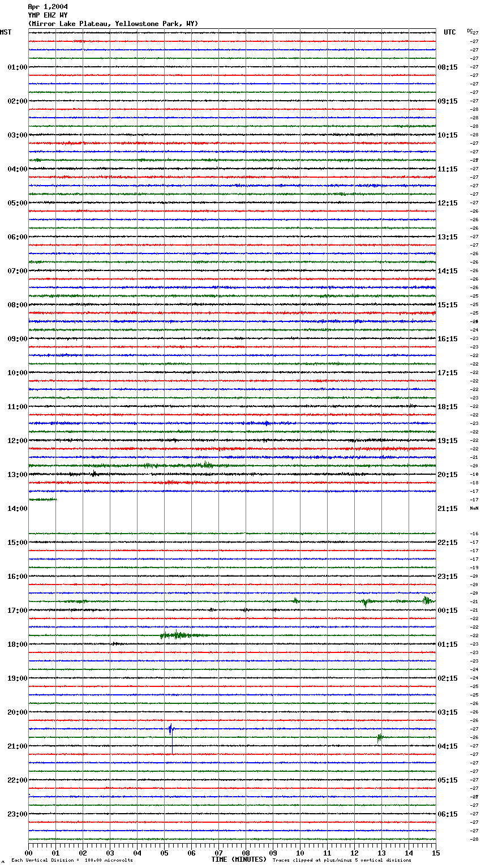Click the 20:00 MST time label
481x868 pixels.
click(18, 712)
